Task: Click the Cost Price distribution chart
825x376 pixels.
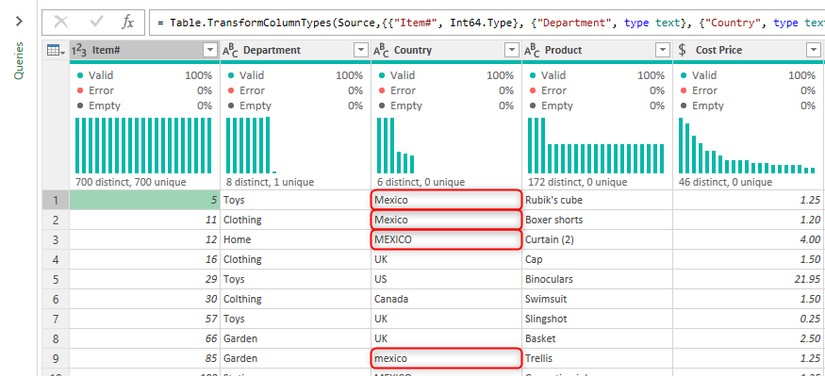Action: (x=747, y=146)
